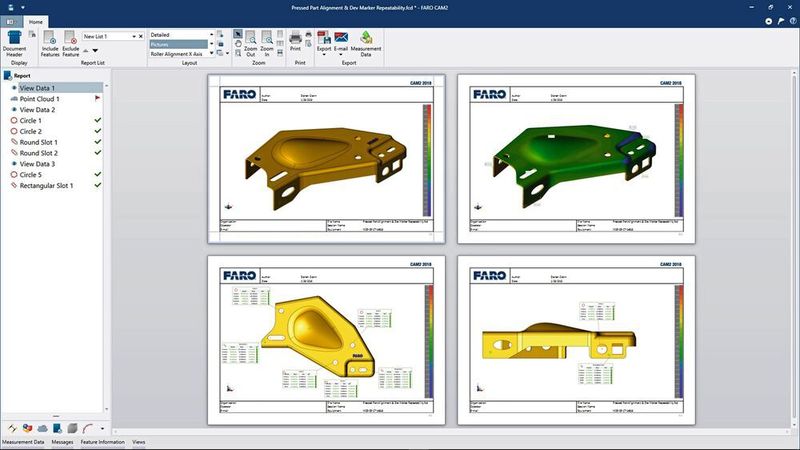Open the bottom-left top-view report page

pyautogui.click(x=327, y=340)
